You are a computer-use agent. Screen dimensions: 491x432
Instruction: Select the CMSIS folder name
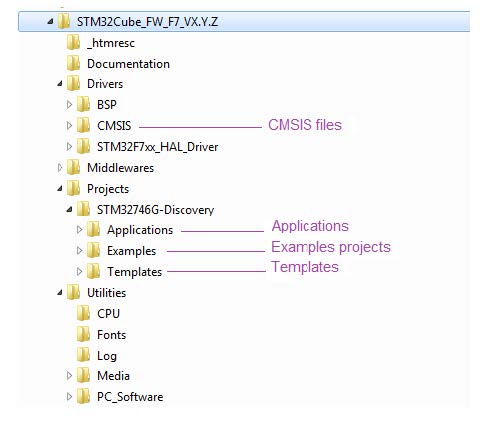[x=114, y=126]
